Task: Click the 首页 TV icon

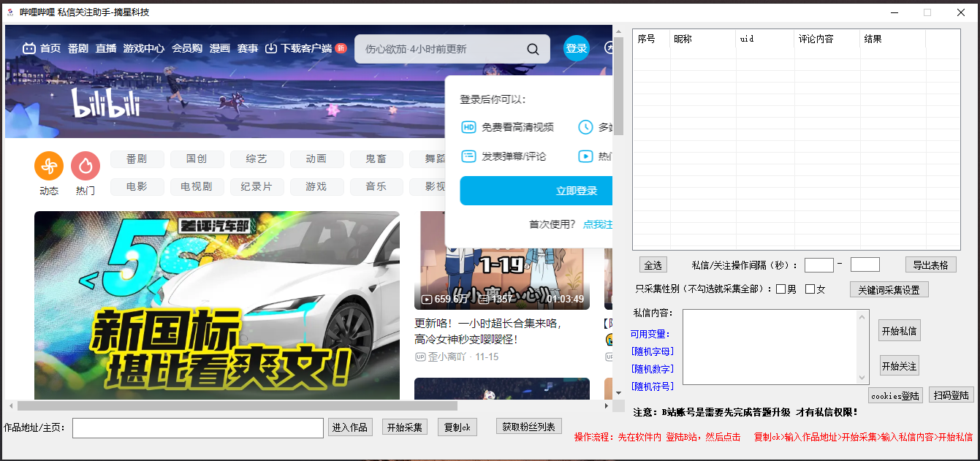Action: tap(29, 48)
